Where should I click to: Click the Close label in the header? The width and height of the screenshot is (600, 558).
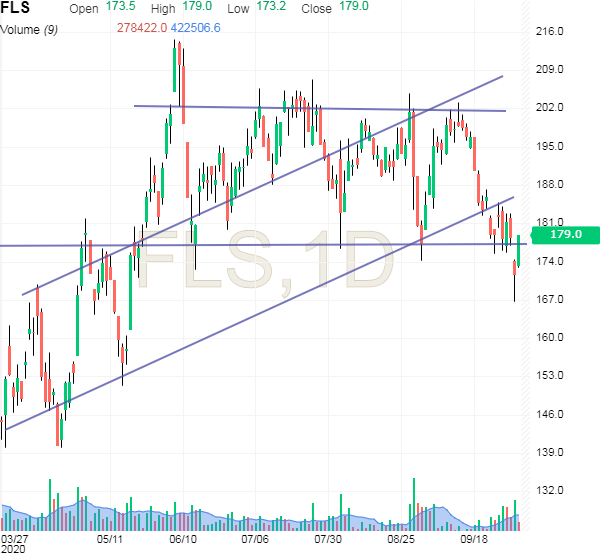click(x=316, y=7)
